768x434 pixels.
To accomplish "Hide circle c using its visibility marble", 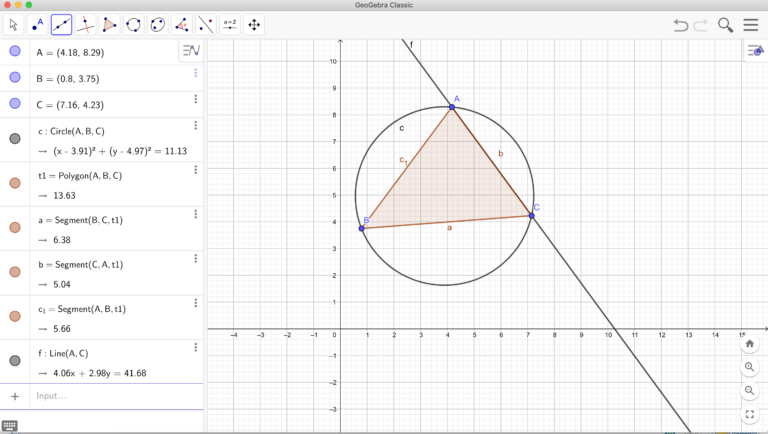I will [x=15, y=139].
